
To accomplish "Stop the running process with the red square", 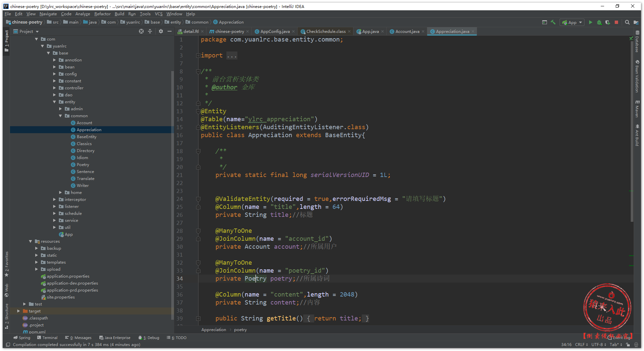I will pyautogui.click(x=616, y=22).
